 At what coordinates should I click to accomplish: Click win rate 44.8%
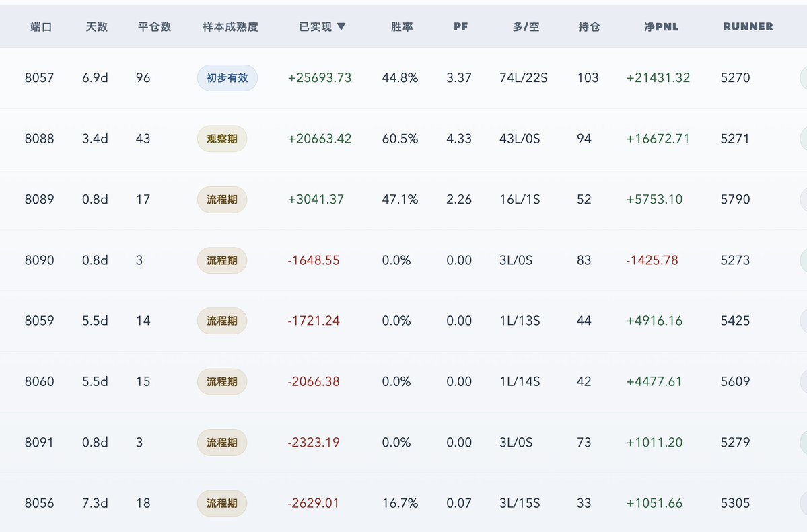[400, 78]
